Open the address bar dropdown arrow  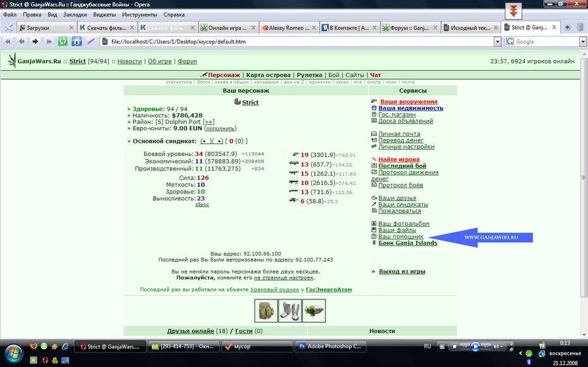[497, 42]
